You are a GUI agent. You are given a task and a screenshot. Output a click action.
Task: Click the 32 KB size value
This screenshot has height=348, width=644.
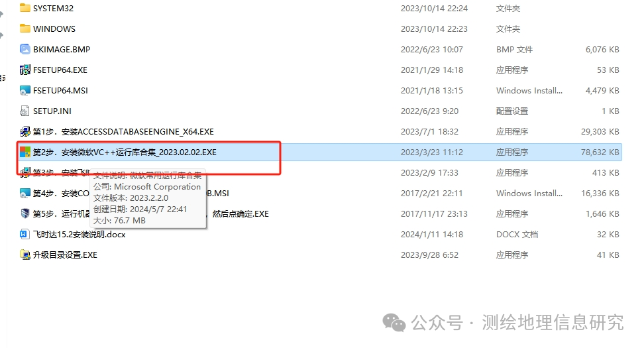[608, 234]
